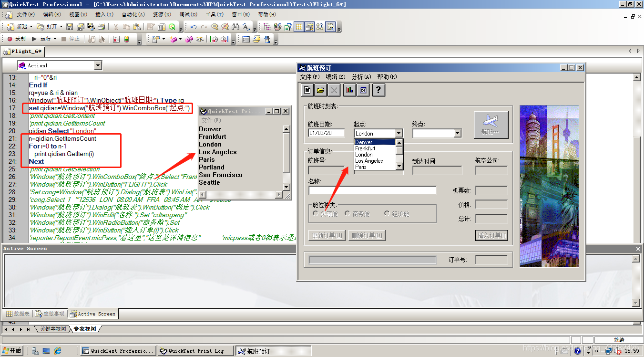Image resolution: width=644 pixels, height=357 pixels.
Task: Click the Redo arrow icon
Action: coord(204,27)
